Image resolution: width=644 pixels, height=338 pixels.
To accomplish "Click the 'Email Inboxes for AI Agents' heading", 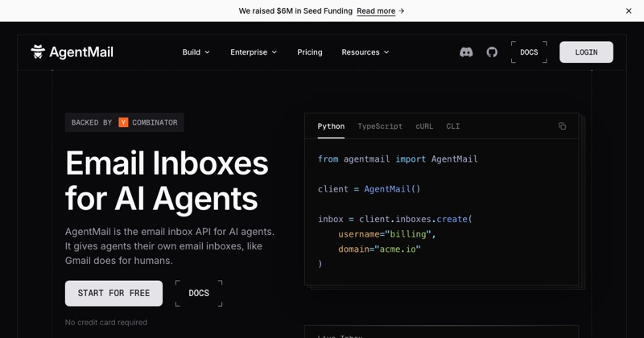I will [x=167, y=181].
